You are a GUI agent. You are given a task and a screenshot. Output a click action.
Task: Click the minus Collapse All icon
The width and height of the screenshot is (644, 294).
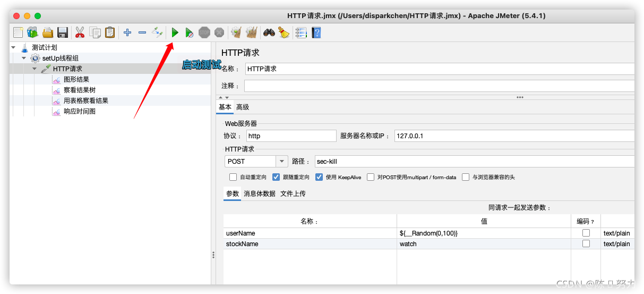tap(142, 32)
